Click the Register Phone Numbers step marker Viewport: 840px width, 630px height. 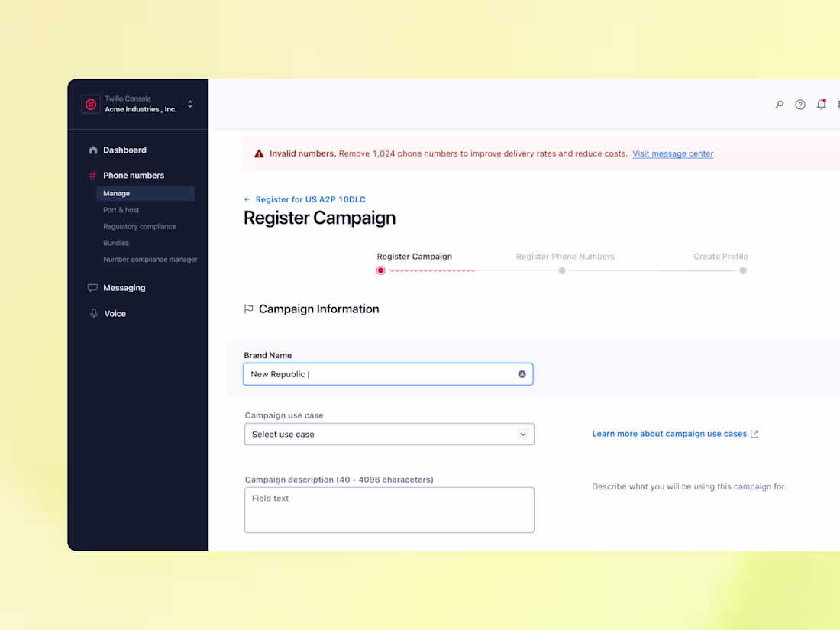pos(562,270)
